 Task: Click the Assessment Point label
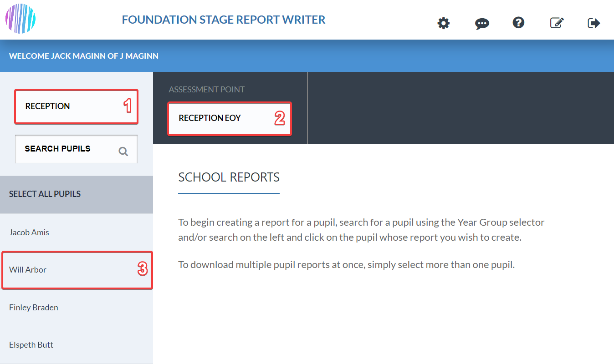click(206, 90)
